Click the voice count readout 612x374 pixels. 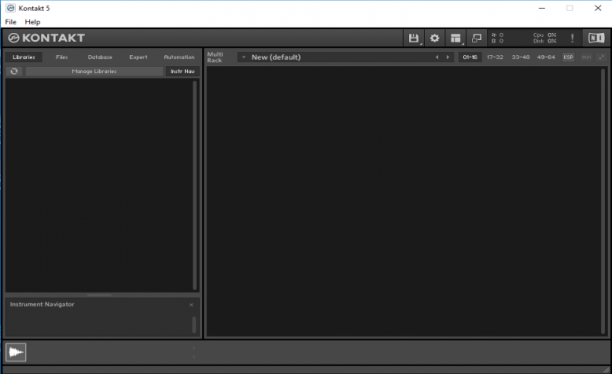coord(497,35)
